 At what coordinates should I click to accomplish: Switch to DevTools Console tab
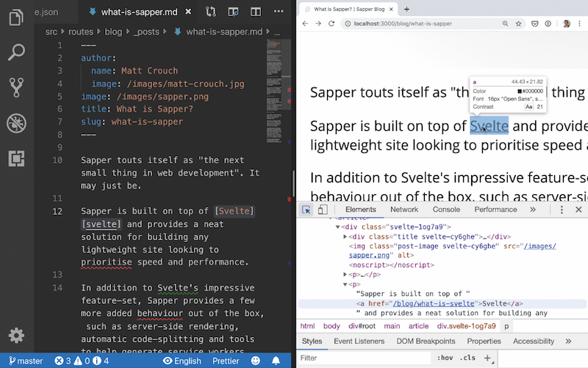coord(446,210)
